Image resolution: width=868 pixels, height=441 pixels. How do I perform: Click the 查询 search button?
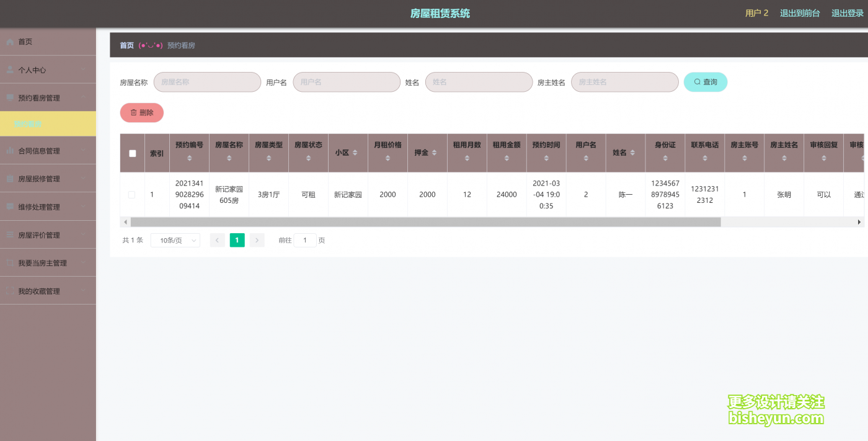point(706,82)
